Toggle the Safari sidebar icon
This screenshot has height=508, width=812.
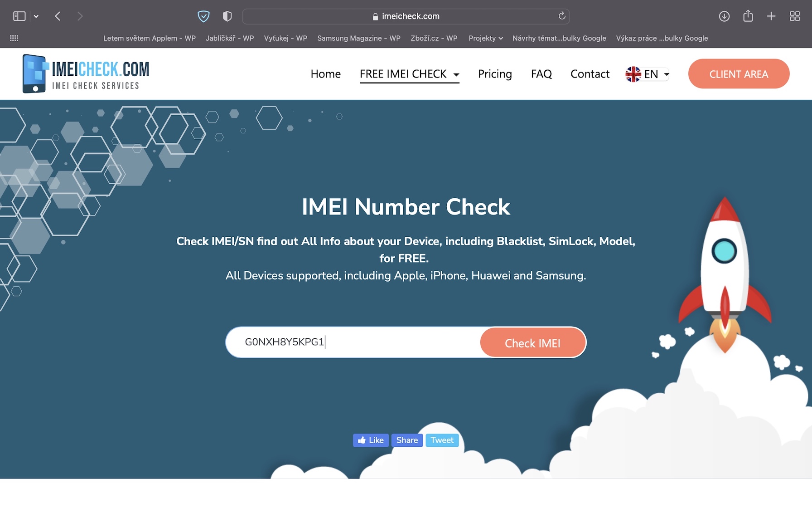(19, 16)
